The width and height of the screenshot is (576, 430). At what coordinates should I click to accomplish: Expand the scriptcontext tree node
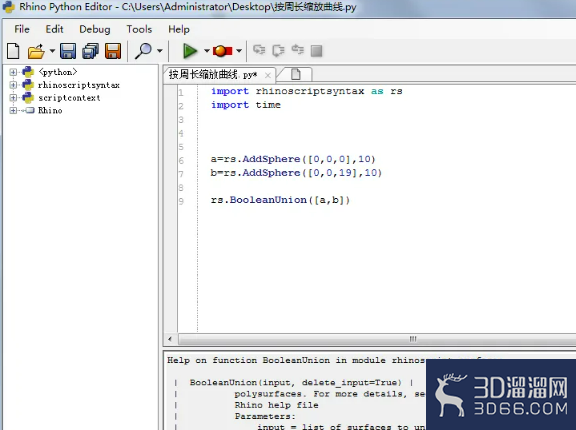click(x=13, y=98)
